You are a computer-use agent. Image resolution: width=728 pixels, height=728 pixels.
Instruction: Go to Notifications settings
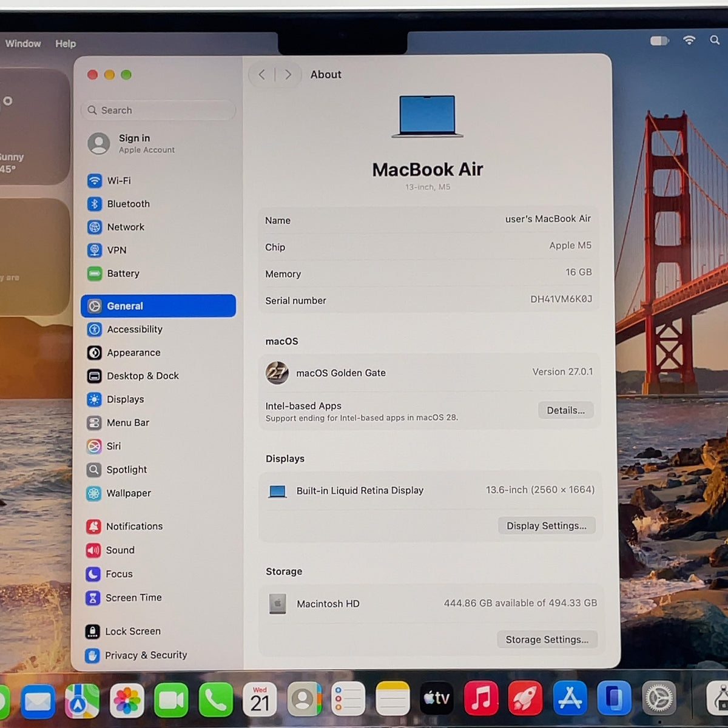tap(158, 527)
